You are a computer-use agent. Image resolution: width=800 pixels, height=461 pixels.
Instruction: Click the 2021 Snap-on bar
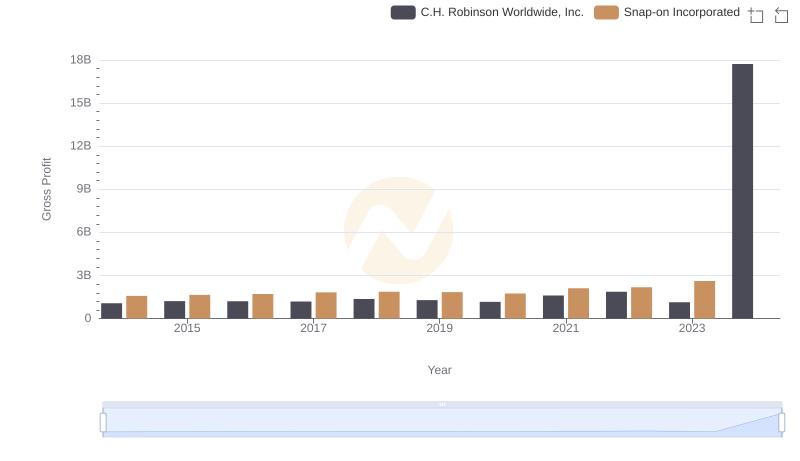point(578,303)
